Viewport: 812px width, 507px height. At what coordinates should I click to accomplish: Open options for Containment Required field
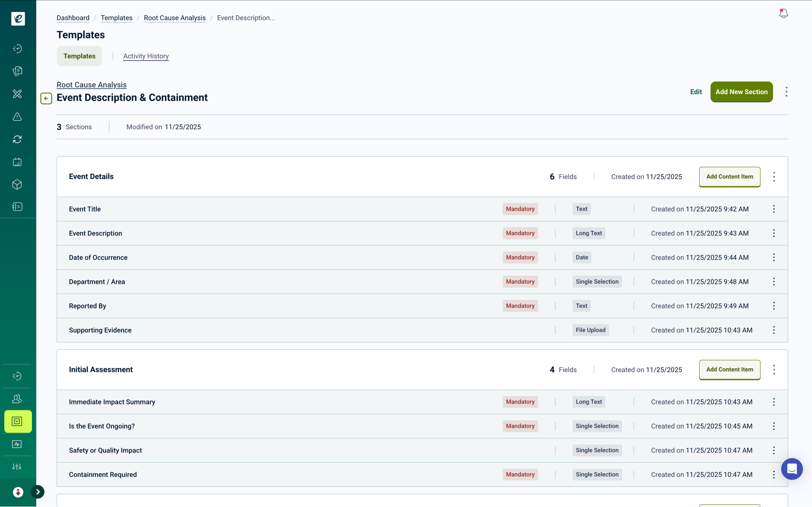(x=774, y=474)
